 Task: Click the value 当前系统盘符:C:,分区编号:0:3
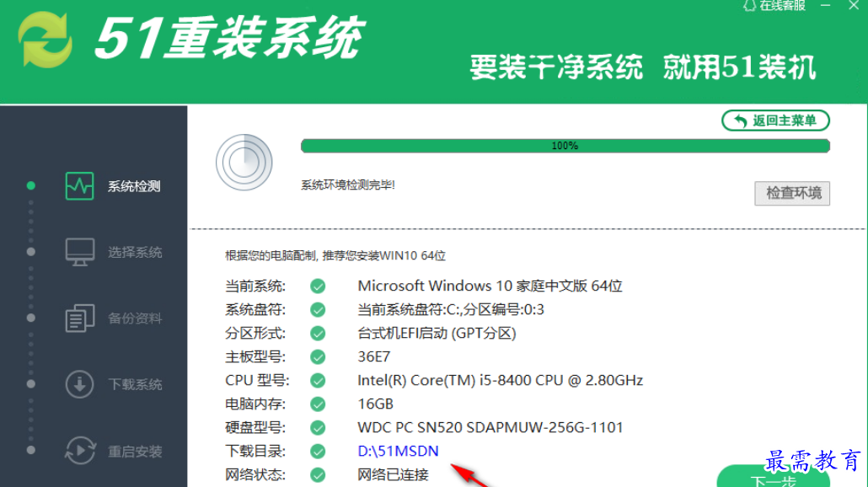tap(451, 309)
